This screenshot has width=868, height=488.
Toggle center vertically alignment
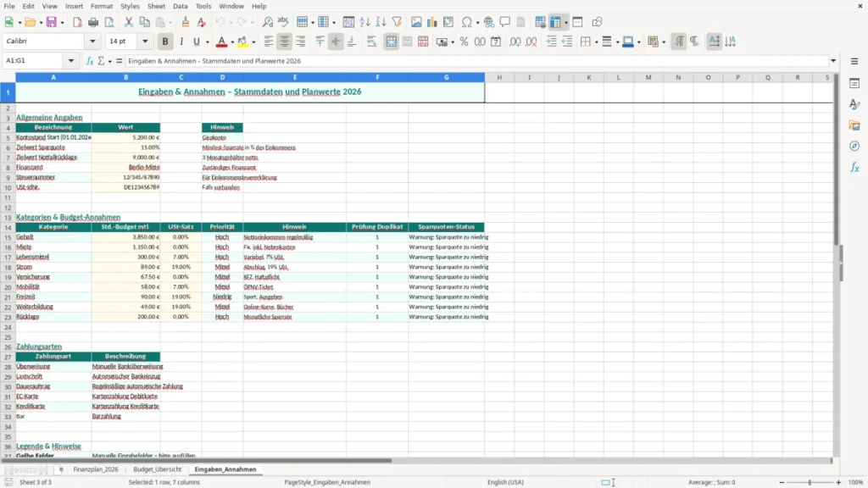(336, 42)
